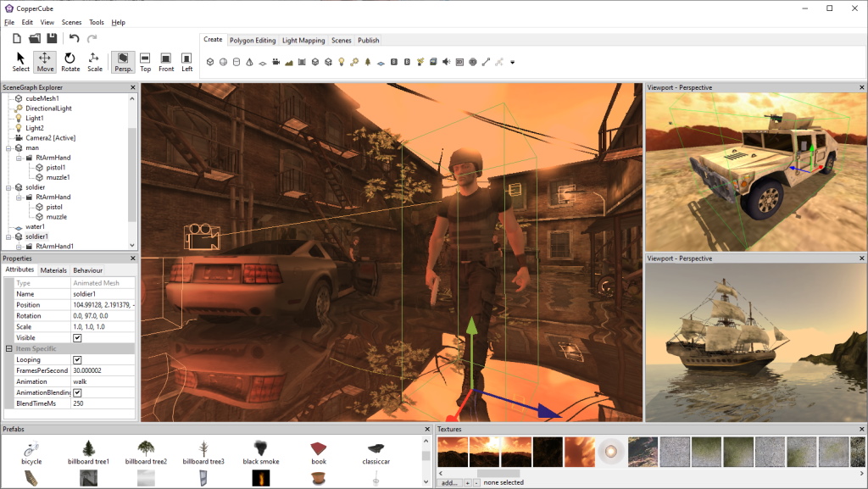Open the Behaviour properties tab

[87, 270]
